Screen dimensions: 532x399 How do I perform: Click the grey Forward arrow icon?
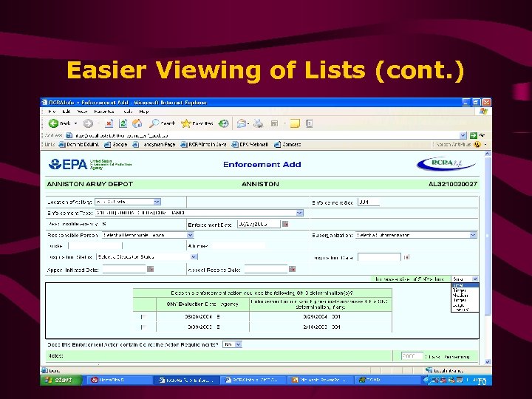click(x=88, y=123)
